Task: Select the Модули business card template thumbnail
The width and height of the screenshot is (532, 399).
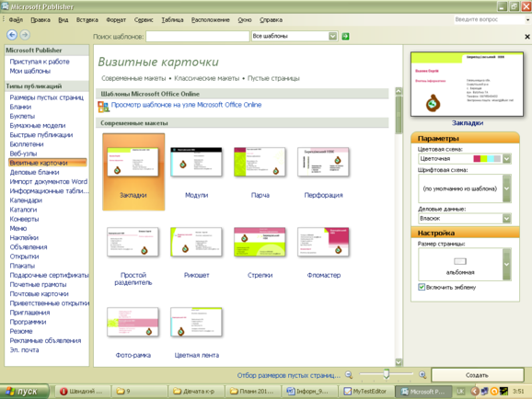Action: pos(196,162)
